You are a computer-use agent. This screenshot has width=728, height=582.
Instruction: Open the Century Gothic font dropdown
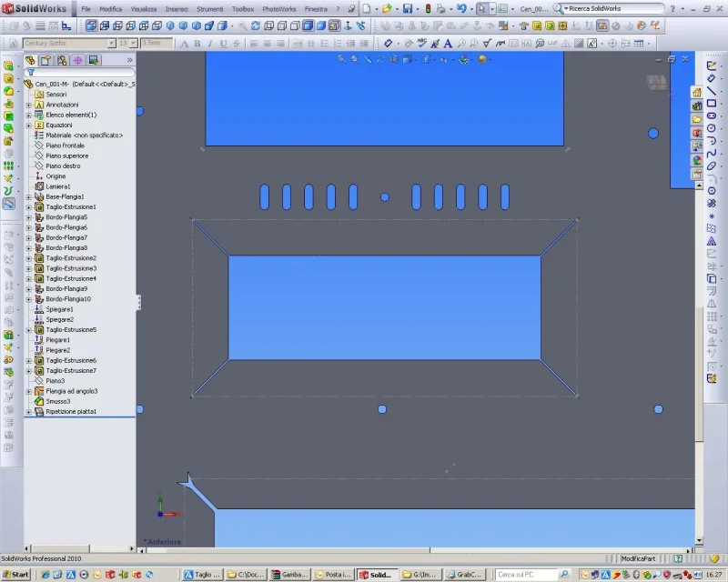point(111,44)
